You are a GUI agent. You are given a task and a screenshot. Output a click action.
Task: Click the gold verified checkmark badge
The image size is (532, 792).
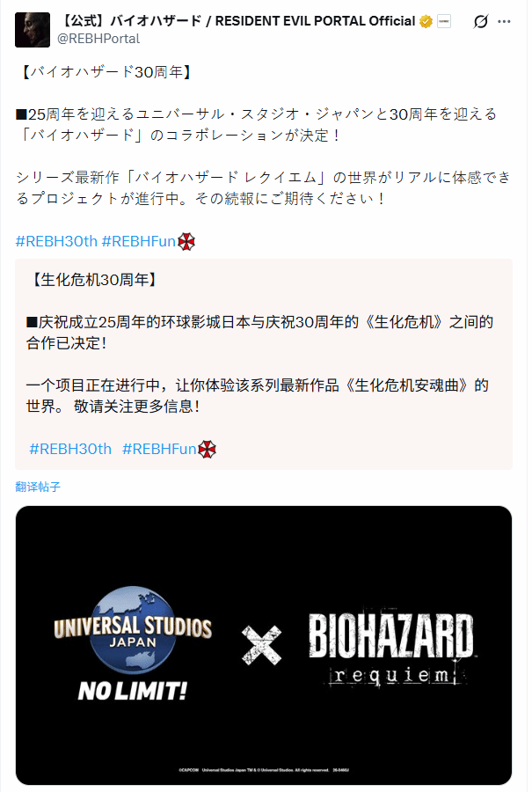426,21
